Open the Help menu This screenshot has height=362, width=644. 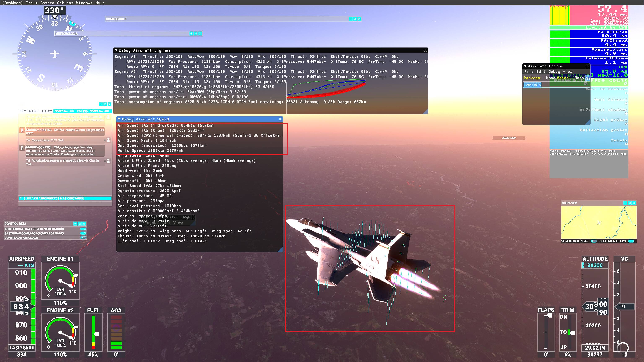point(100,3)
